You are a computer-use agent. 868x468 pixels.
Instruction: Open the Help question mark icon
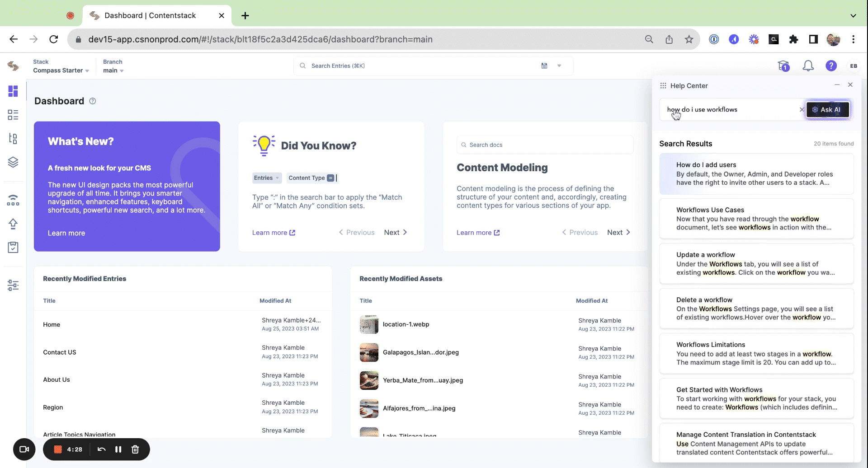(831, 66)
